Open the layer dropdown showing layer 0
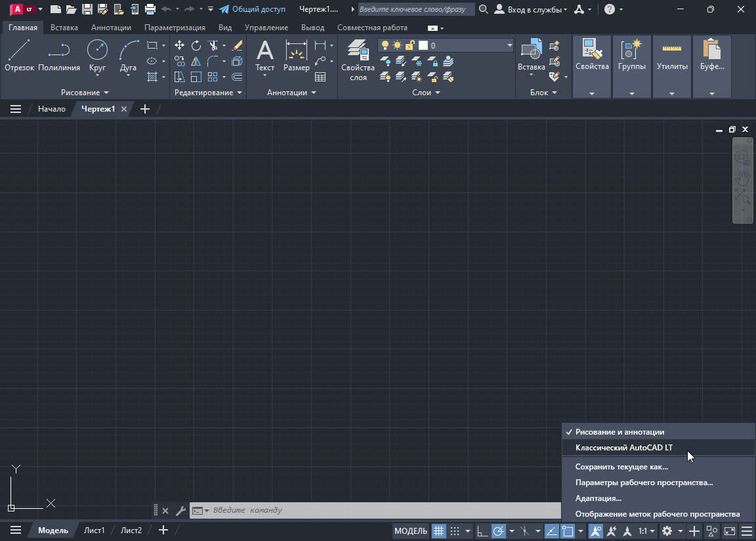The image size is (756, 541). coord(509,45)
